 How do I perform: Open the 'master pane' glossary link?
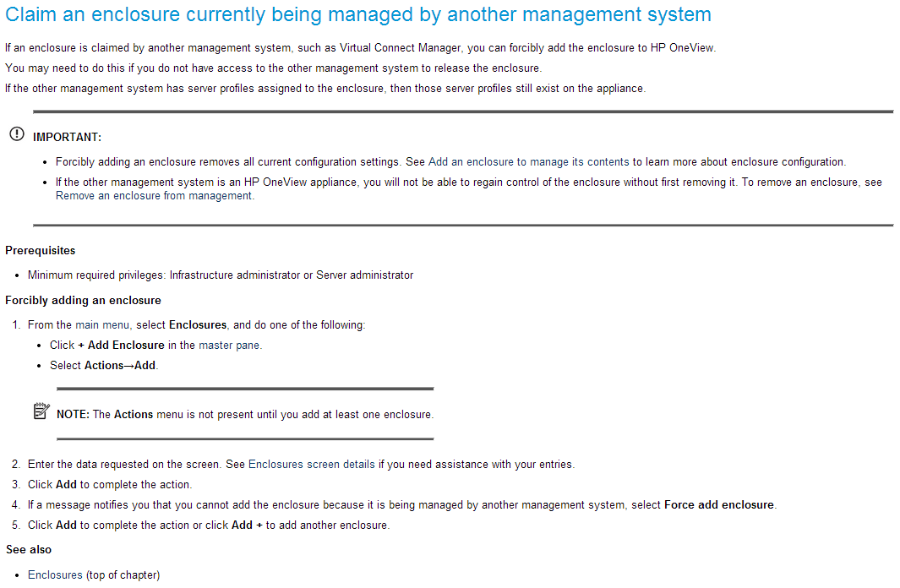230,346
